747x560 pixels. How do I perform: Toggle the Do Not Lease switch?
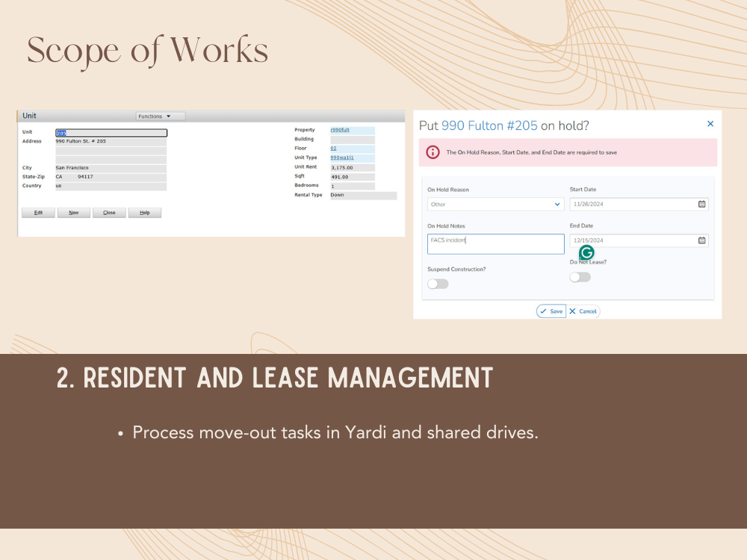tap(580, 277)
